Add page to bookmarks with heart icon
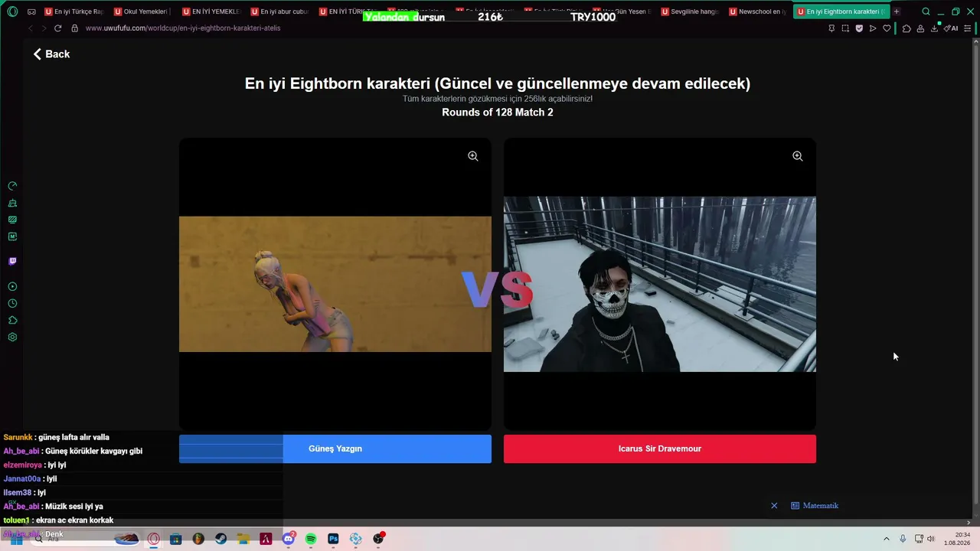The height and width of the screenshot is (551, 980). (887, 28)
